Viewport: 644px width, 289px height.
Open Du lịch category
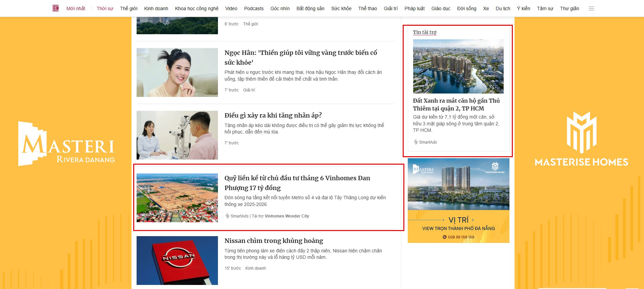click(x=503, y=8)
